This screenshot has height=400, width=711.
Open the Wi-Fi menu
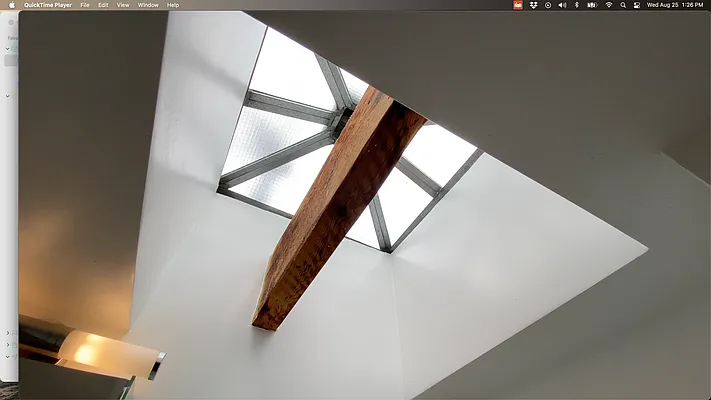(x=608, y=5)
